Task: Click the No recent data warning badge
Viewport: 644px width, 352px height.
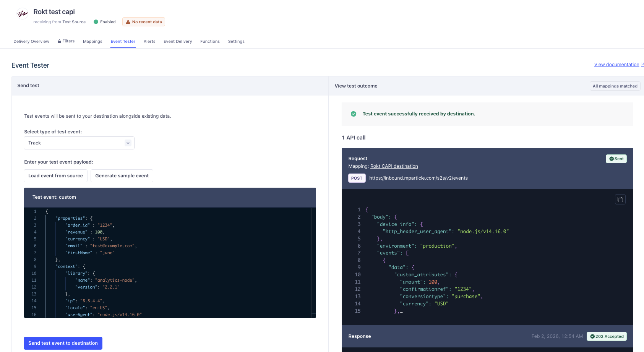Action: (x=144, y=22)
